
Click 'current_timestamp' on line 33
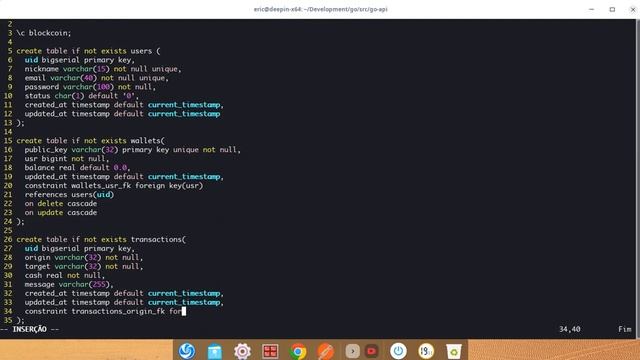184,302
